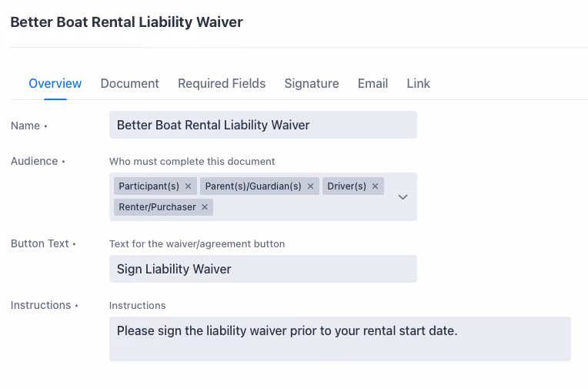Remove the Parent(s)/Guardian(s) audience tag

pyautogui.click(x=310, y=186)
